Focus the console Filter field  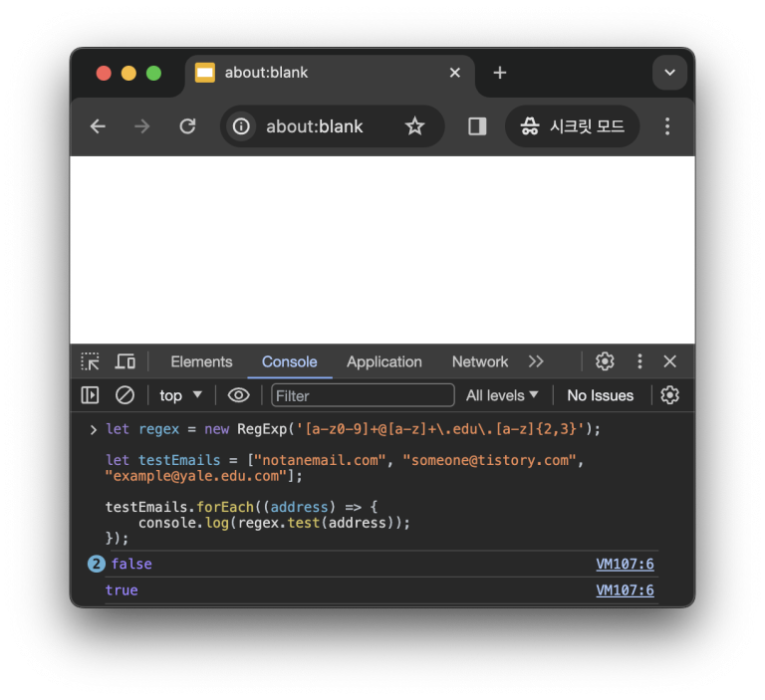[x=363, y=395]
